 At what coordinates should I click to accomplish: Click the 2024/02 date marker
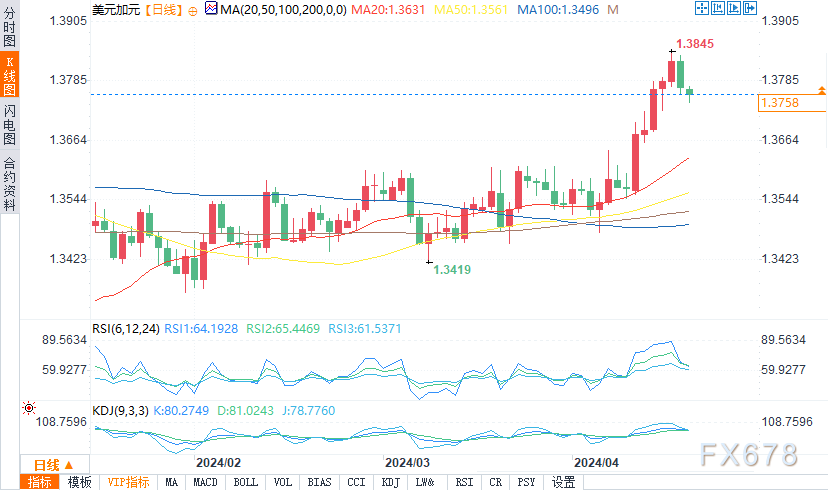tap(218, 463)
